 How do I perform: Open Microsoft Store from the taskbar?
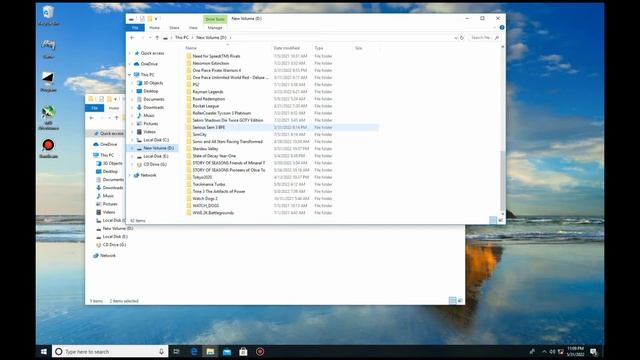[243, 351]
